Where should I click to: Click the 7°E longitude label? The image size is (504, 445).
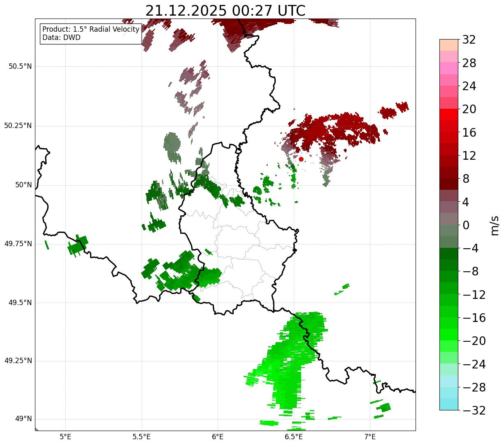click(370, 436)
